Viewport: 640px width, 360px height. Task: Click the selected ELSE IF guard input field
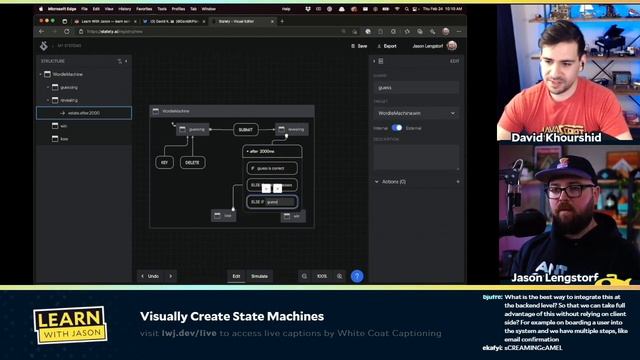280,202
